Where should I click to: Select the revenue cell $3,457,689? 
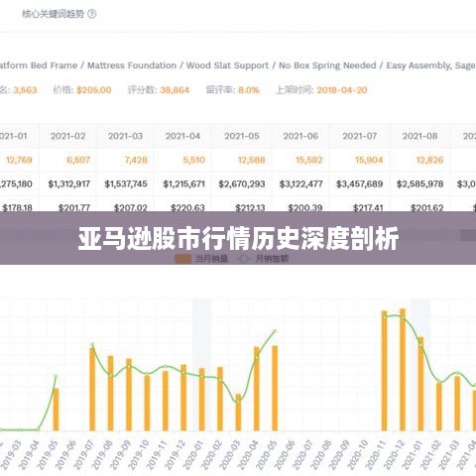pos(360,183)
